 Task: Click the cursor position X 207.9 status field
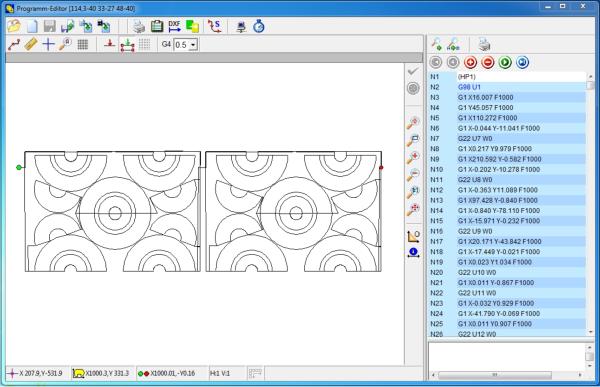pos(38,373)
